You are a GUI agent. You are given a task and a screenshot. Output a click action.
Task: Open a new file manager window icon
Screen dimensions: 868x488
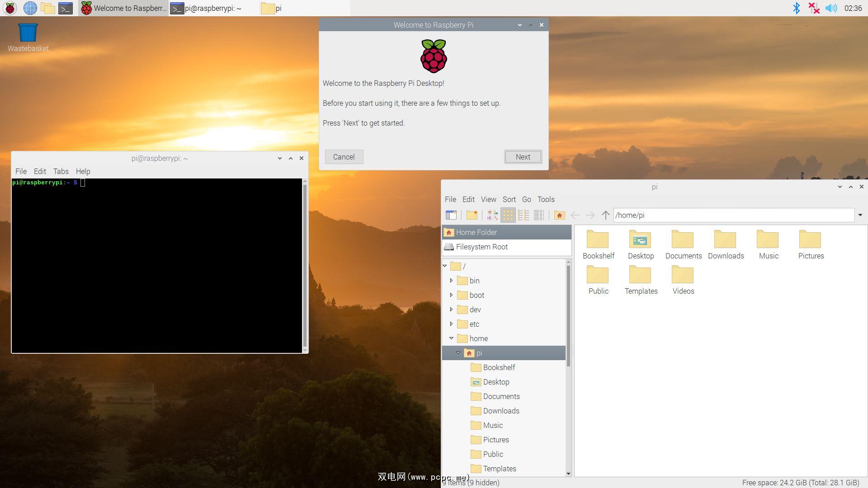point(451,215)
